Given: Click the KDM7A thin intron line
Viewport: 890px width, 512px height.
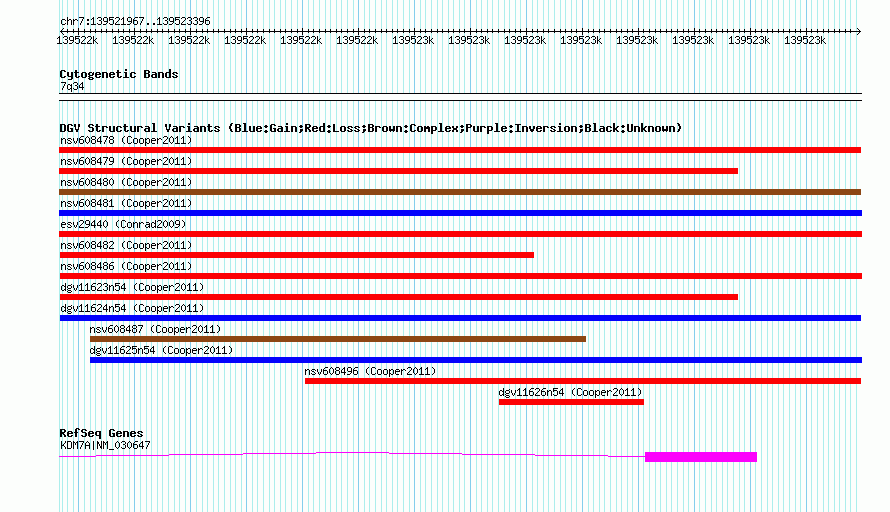Looking at the screenshot, I should point(352,454).
